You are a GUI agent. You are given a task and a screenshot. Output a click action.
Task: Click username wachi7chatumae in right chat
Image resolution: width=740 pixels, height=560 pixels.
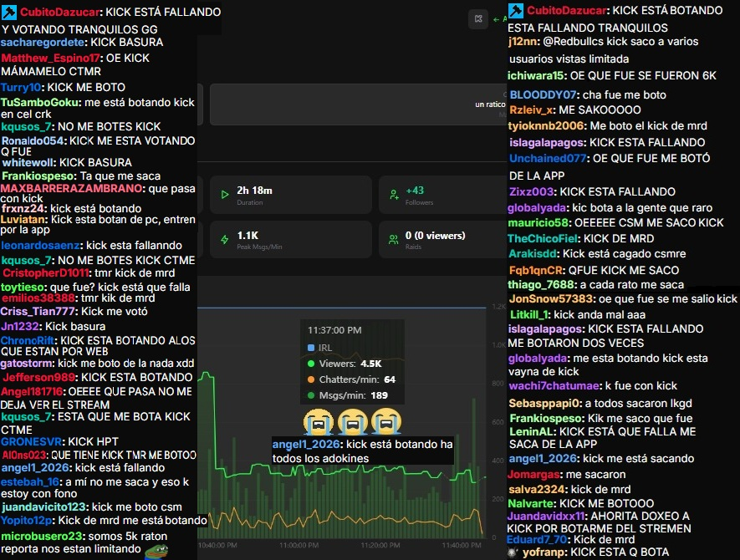click(554, 386)
